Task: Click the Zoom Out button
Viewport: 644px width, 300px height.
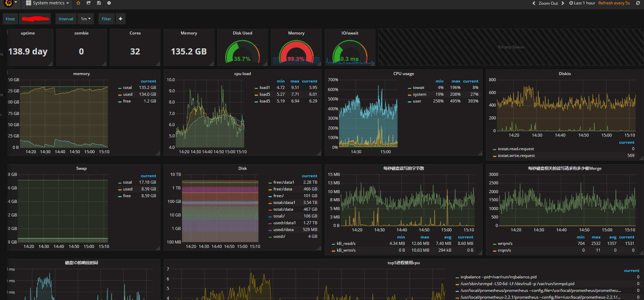Action: tap(548, 3)
